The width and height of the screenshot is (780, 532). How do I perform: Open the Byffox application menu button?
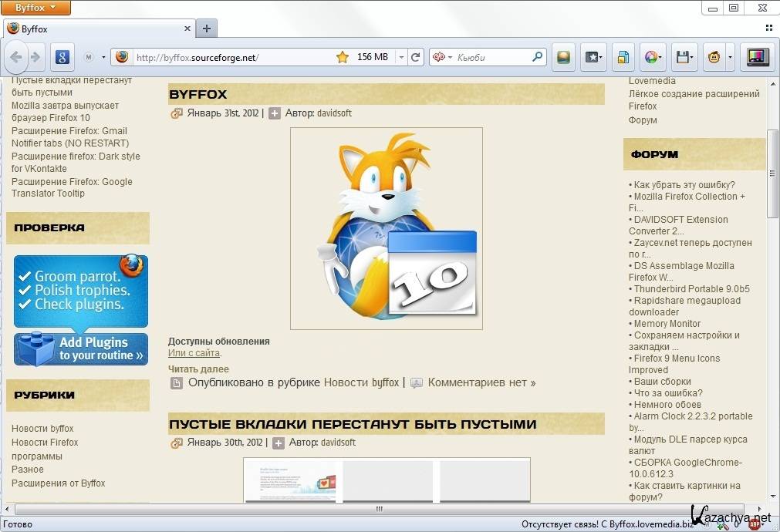click(x=35, y=8)
